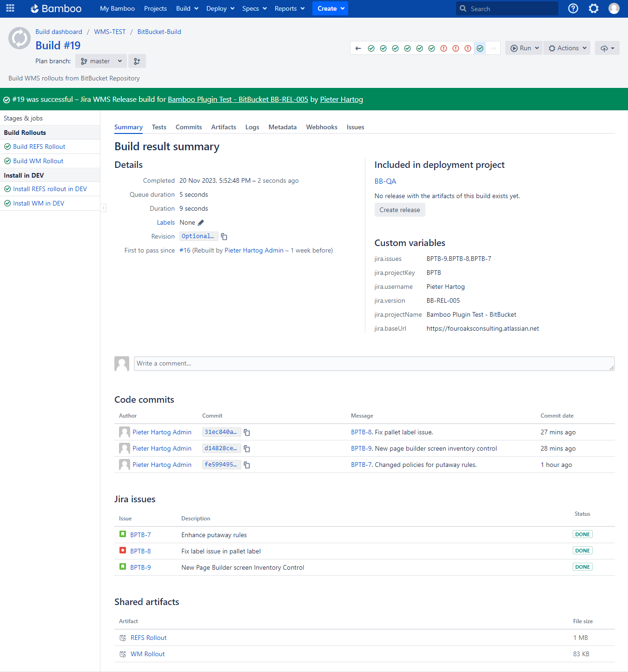This screenshot has width=628, height=672.
Task: Click the create plan branch icon
Action: (137, 61)
